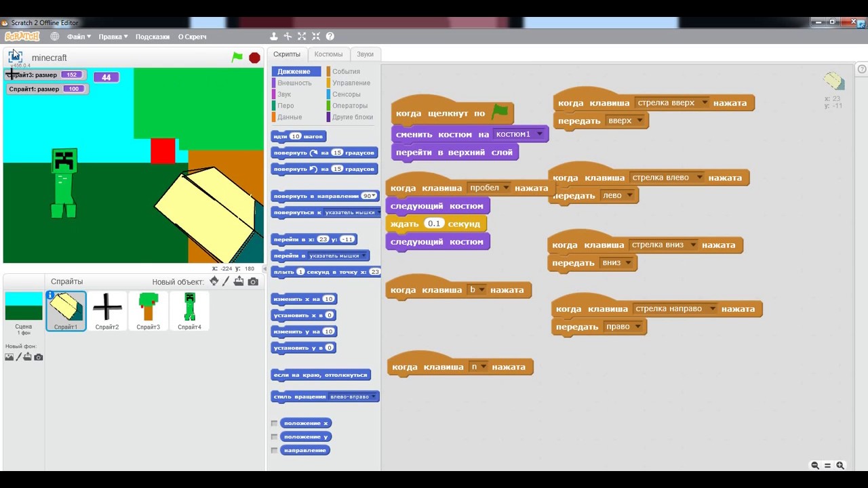The height and width of the screenshot is (488, 868).
Task: Click the Scratch logo
Action: coord(22,37)
